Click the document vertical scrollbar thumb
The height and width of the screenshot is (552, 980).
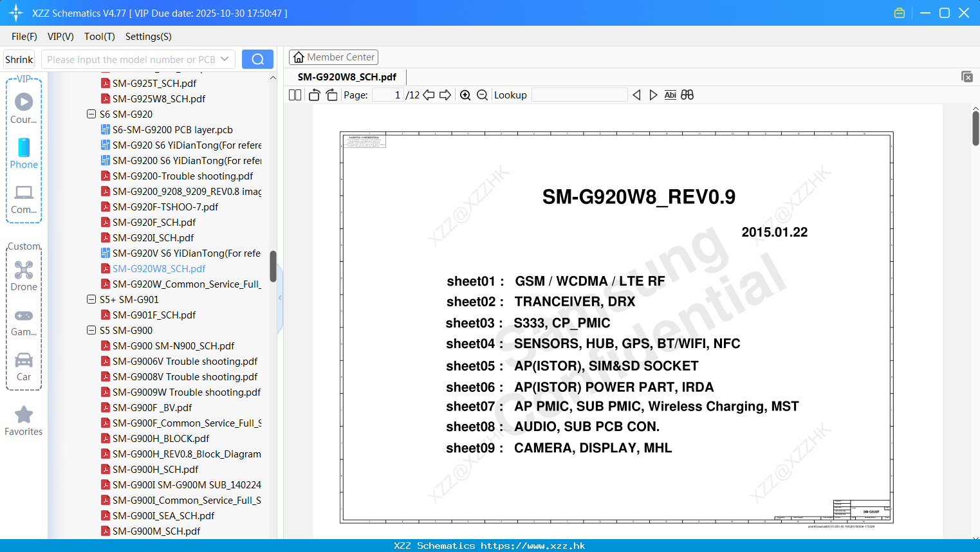coord(975,128)
